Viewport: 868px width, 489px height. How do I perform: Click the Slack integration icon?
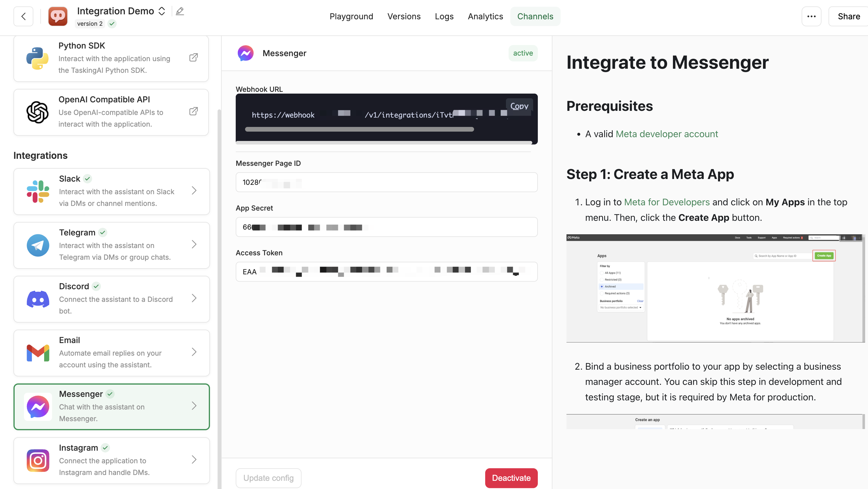coord(37,191)
